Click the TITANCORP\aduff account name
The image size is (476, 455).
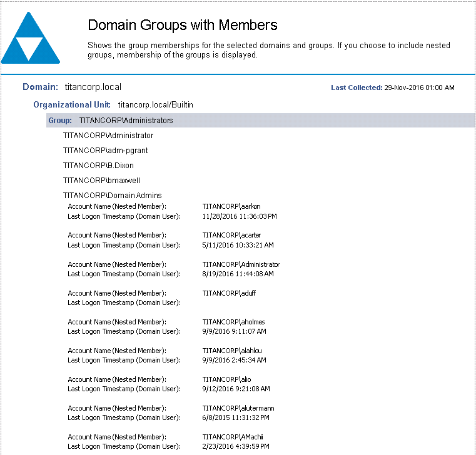tap(225, 293)
